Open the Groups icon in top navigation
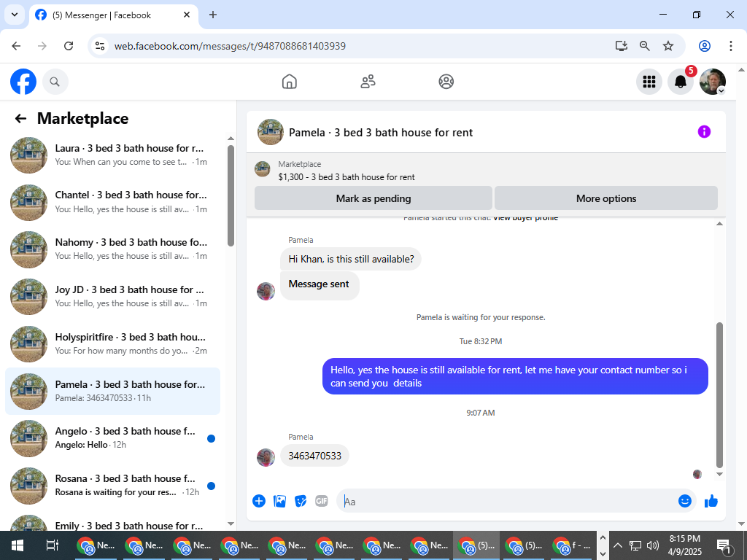 tap(446, 82)
